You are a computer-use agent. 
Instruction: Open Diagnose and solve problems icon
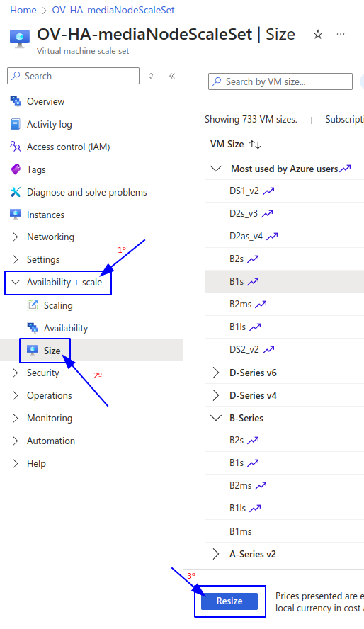(x=16, y=192)
